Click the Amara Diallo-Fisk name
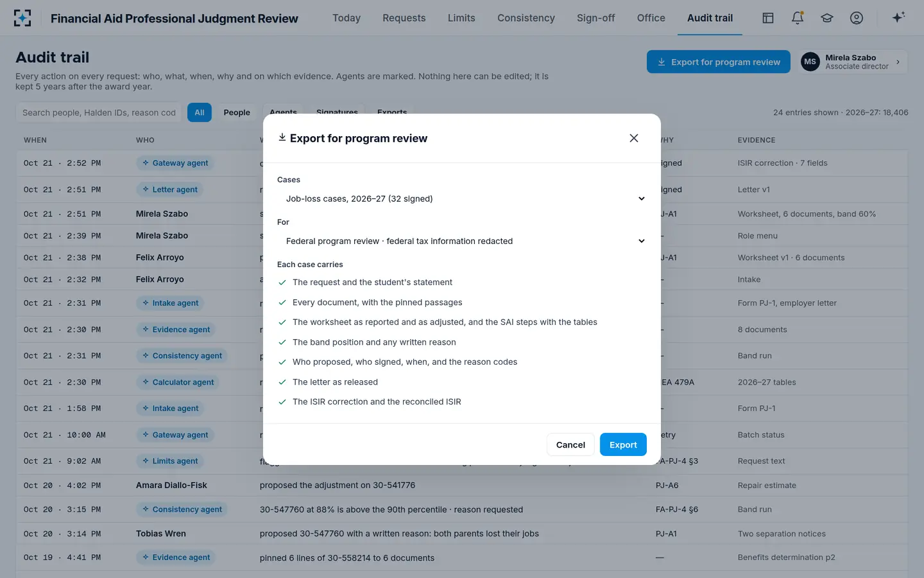The image size is (924, 578). [171, 486]
